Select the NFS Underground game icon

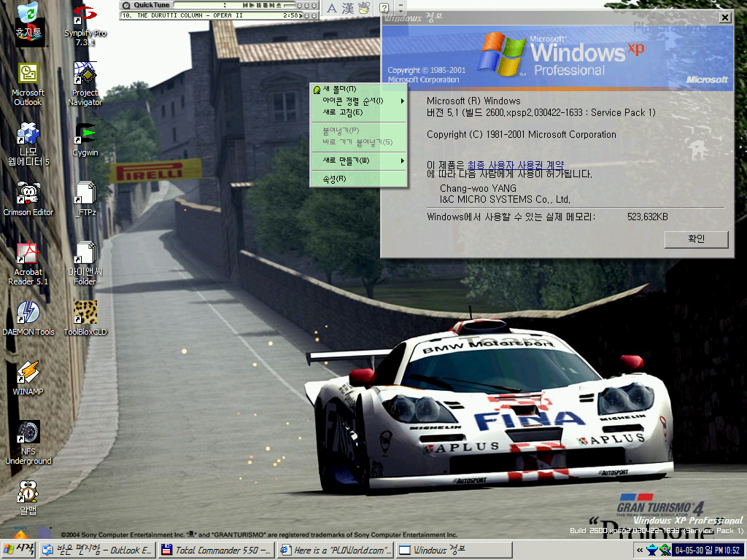click(x=28, y=432)
